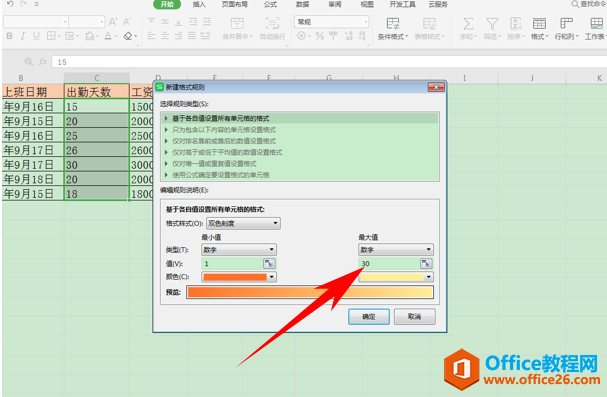
Task: Select rule type 基于各自值设置所有单元格的格式
Action: [x=300, y=118]
